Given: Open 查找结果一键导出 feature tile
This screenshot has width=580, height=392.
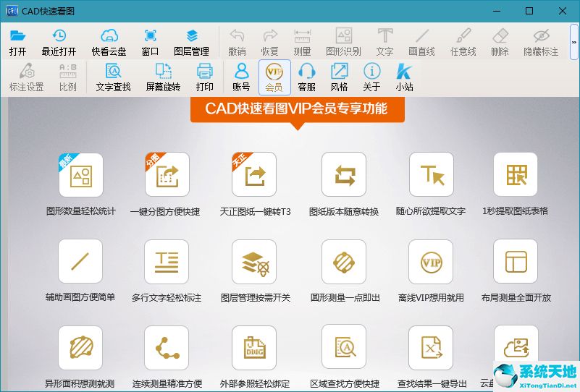Looking at the screenshot, I should 431,348.
